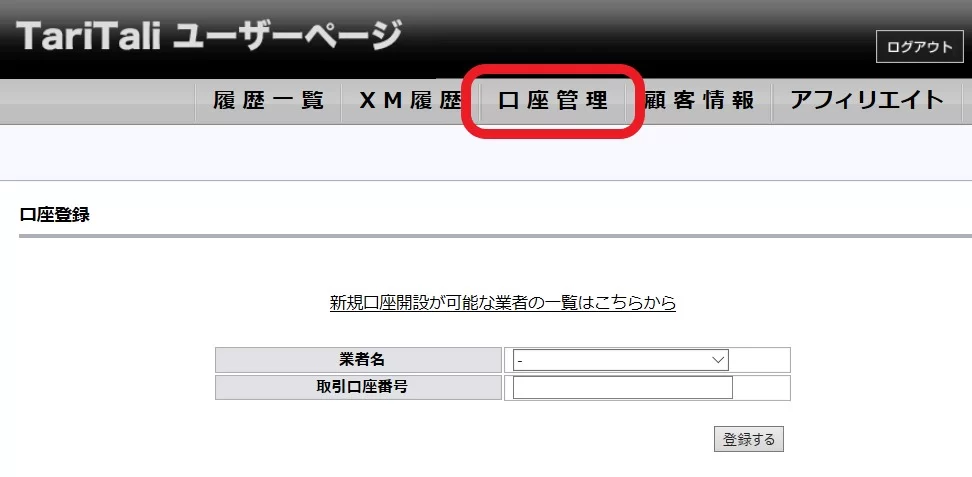Click the TariTali ユーザーページ header title
This screenshot has width=972, height=477.
tap(210, 35)
